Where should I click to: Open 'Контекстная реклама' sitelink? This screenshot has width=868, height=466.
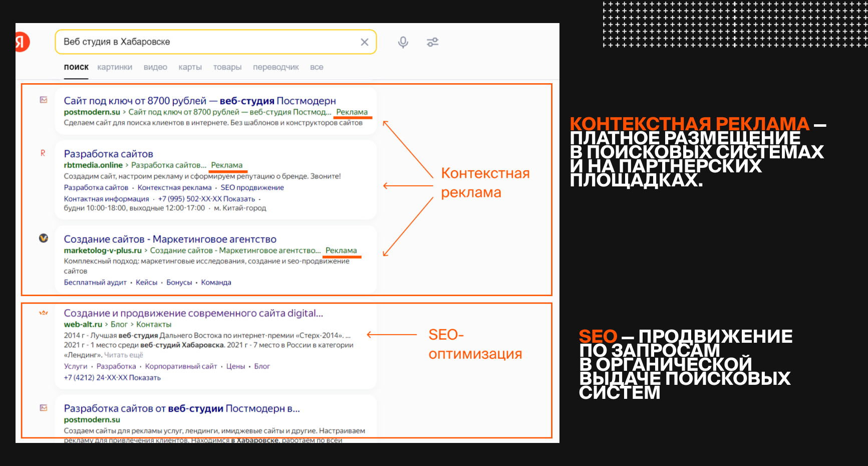[x=175, y=187]
